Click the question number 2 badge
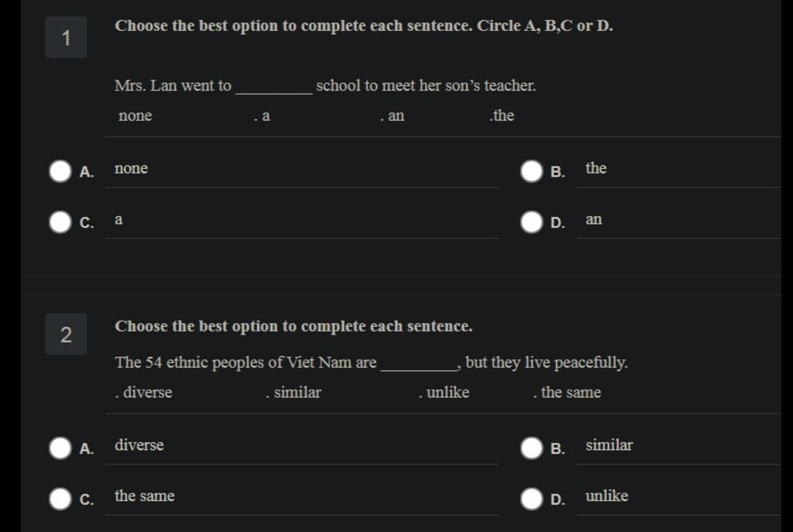 click(67, 335)
